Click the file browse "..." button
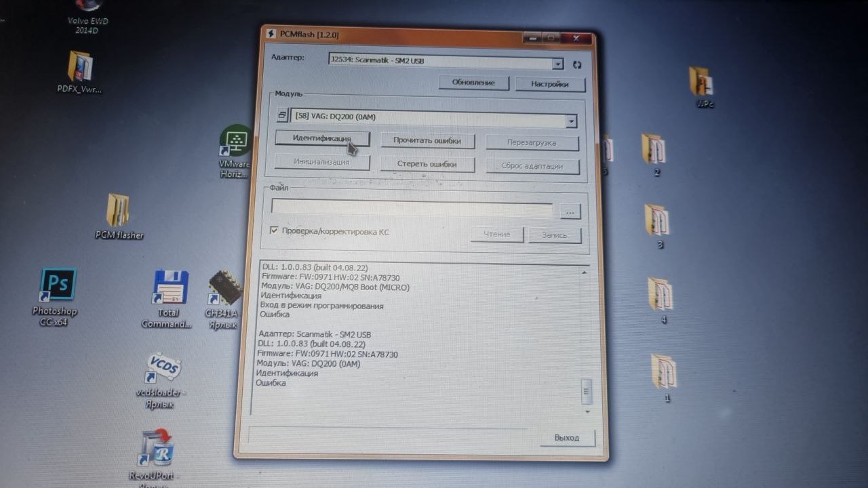The image size is (868, 488). coord(570,212)
